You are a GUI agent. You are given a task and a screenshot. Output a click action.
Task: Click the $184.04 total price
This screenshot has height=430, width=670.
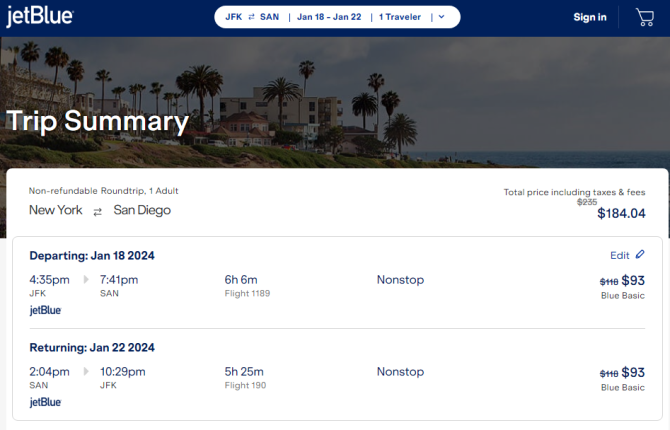(x=621, y=213)
